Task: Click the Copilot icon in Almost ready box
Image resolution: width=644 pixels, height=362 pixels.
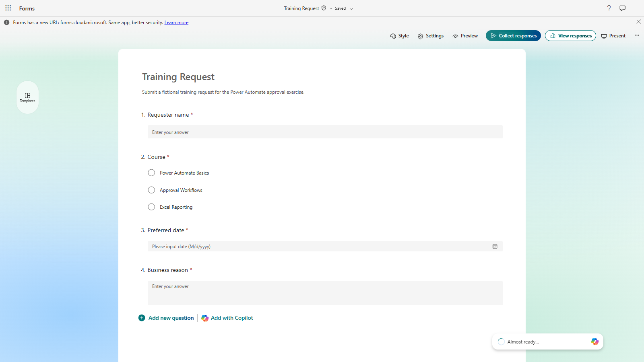Action: tap(595, 341)
